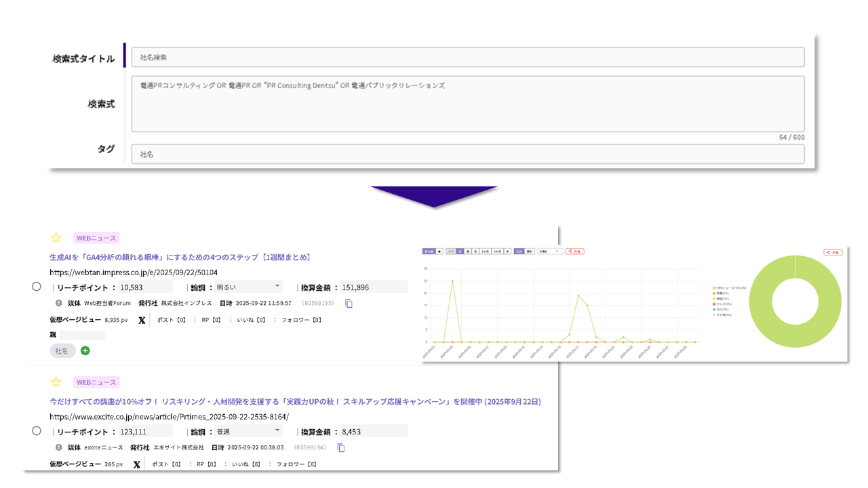Copy ID of the exciteニュース article

(x=341, y=448)
